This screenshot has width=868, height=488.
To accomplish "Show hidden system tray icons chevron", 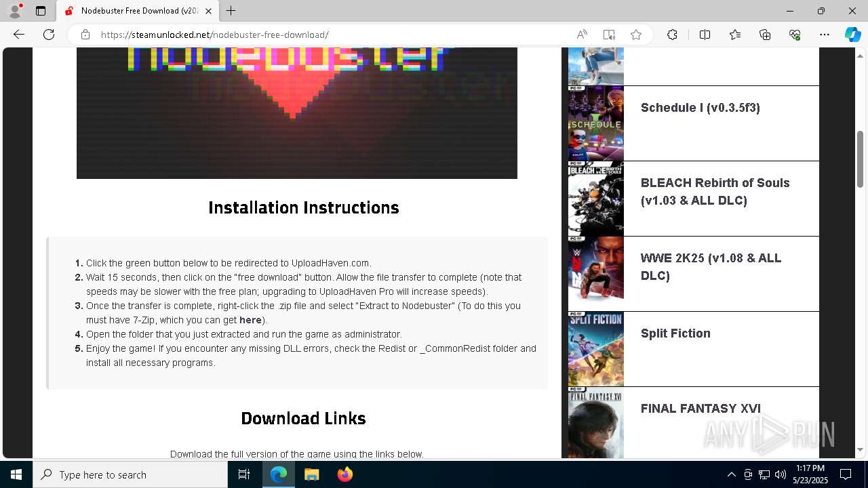I will pyautogui.click(x=731, y=474).
